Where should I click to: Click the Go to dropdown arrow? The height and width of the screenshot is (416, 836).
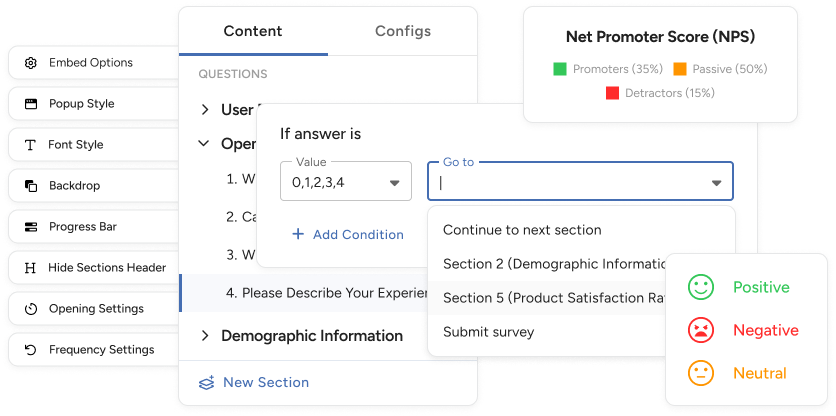(717, 183)
